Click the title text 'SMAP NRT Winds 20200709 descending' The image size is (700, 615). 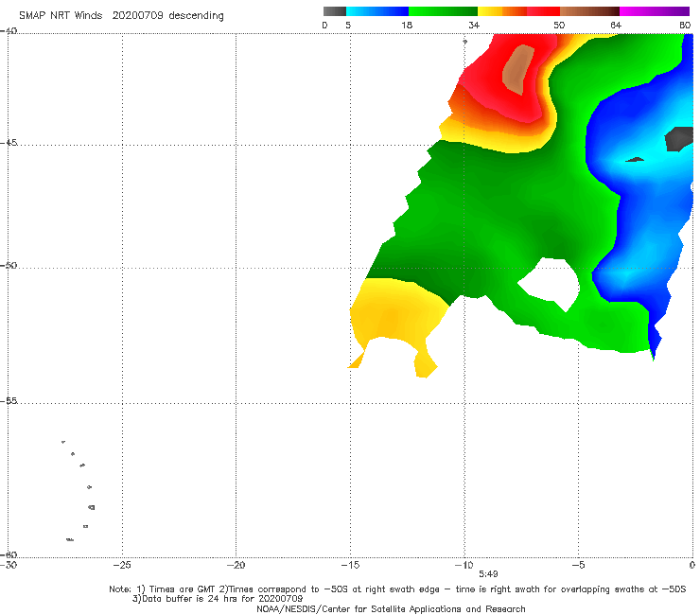[121, 16]
